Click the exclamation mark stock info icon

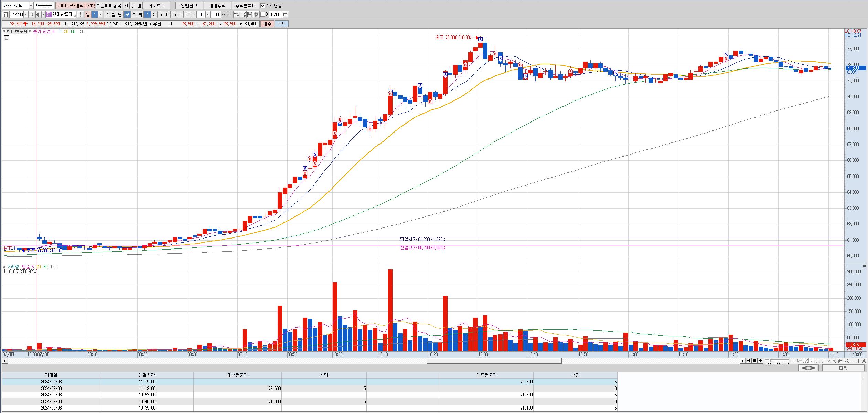coord(81,14)
